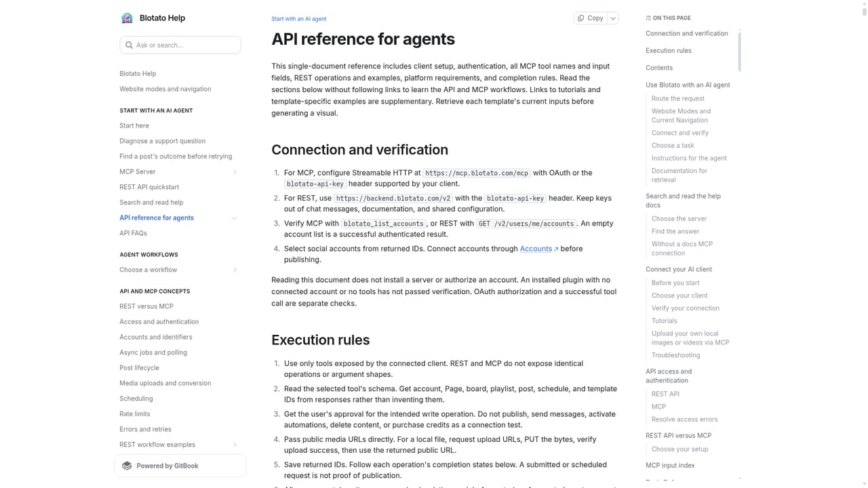Click the Blotato logo icon
The width and height of the screenshot is (868, 488).
tap(127, 18)
